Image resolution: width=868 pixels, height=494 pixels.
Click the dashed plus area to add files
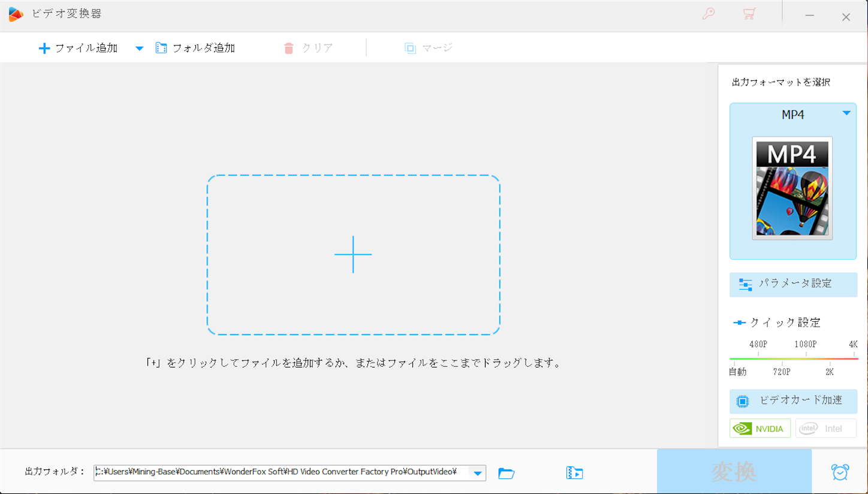click(353, 255)
